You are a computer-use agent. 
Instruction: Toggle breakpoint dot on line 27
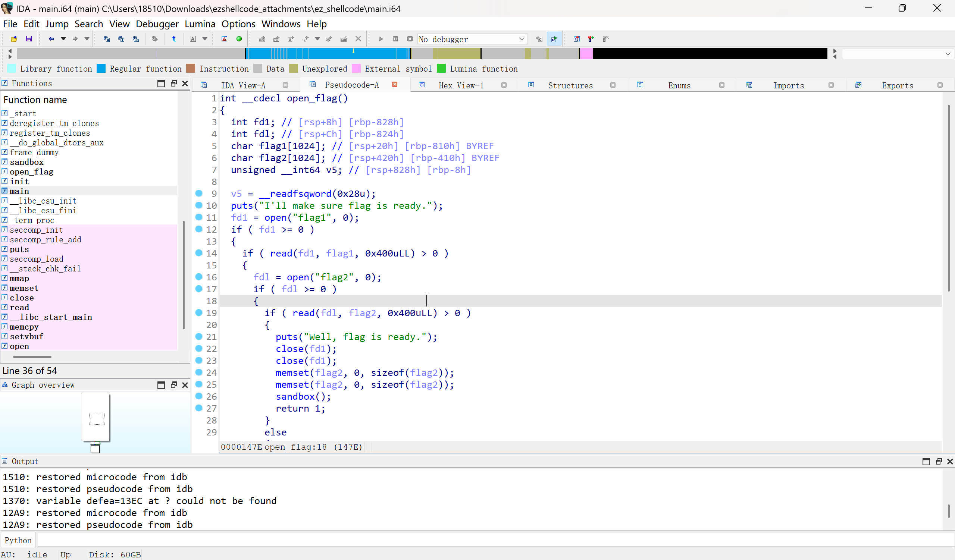coord(198,408)
